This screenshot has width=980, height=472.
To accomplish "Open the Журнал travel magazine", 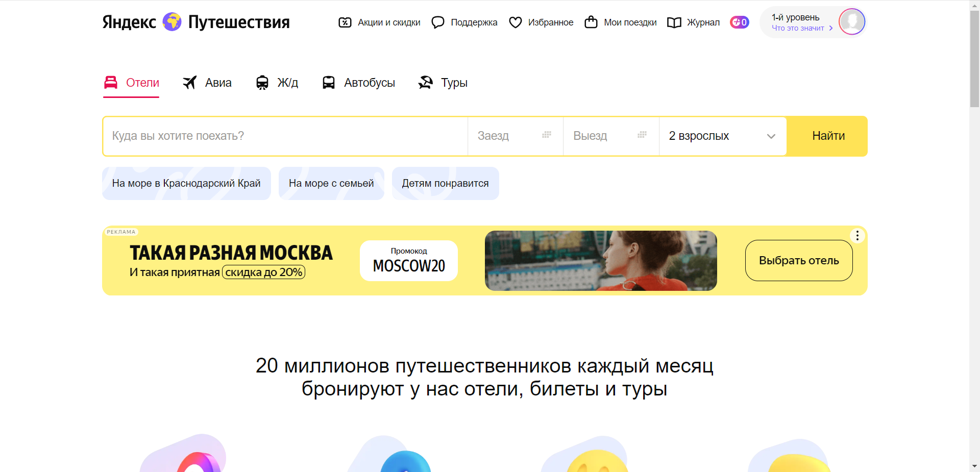I will [693, 22].
